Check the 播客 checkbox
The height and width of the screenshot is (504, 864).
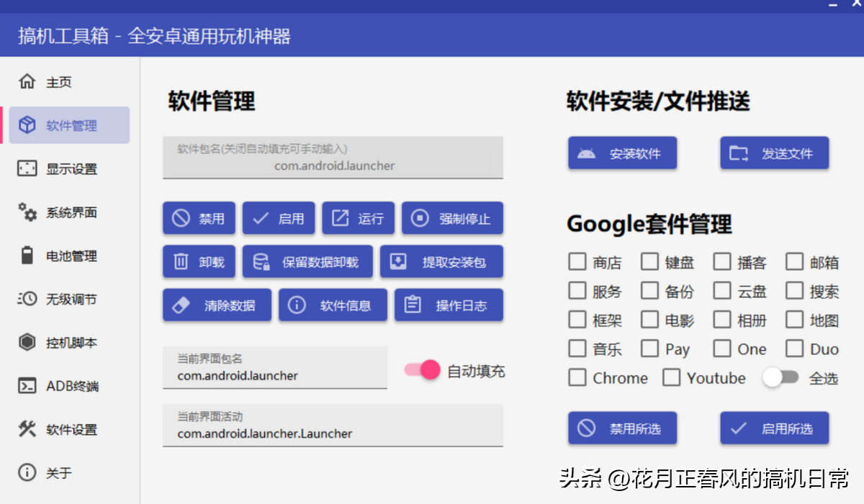pos(722,261)
